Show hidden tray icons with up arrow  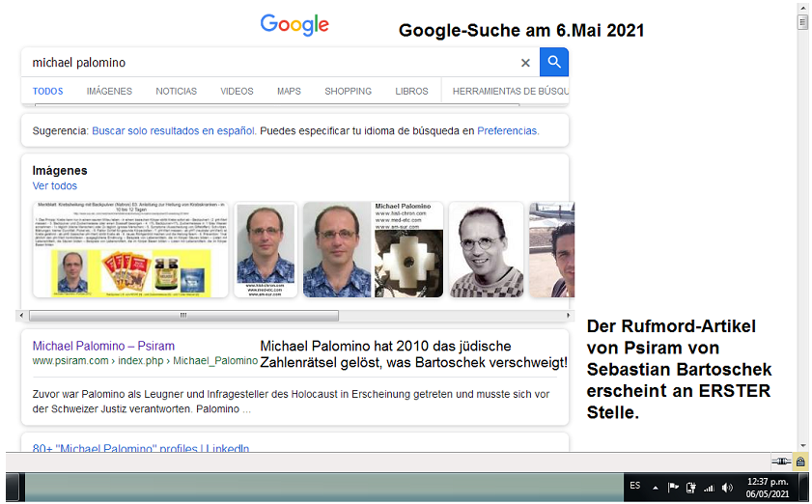point(656,488)
